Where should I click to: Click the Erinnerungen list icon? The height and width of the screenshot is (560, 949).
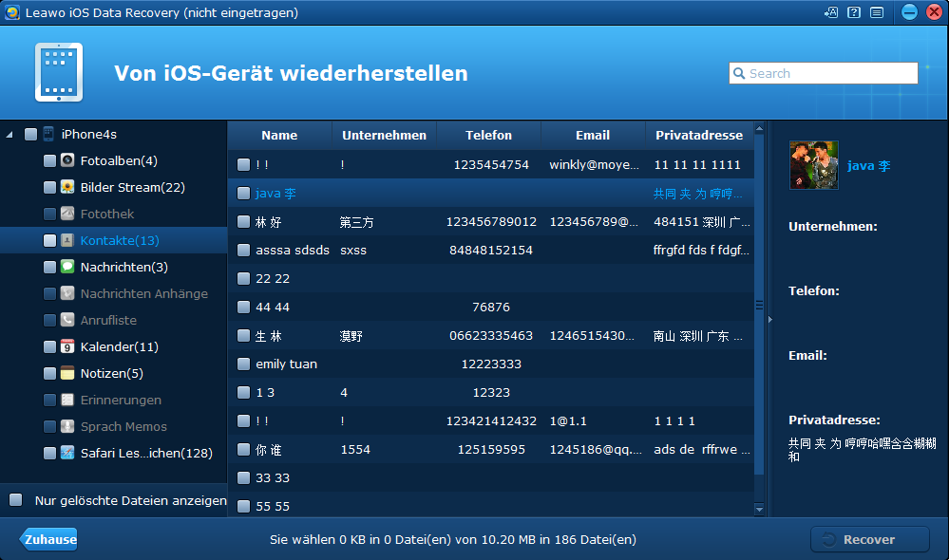[x=67, y=400]
